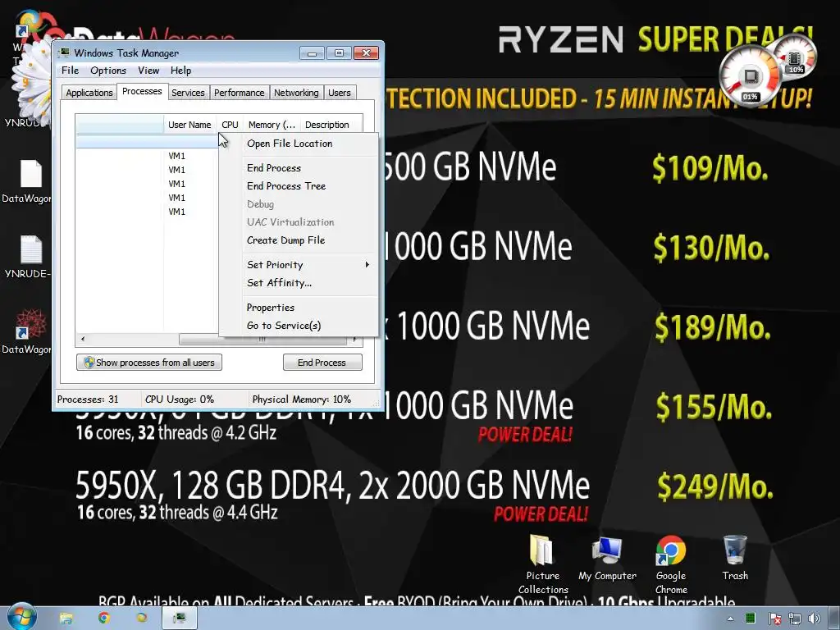Select the red DataWagon shortcut desktop icon
Image resolution: width=840 pixels, height=630 pixels.
[x=30, y=331]
